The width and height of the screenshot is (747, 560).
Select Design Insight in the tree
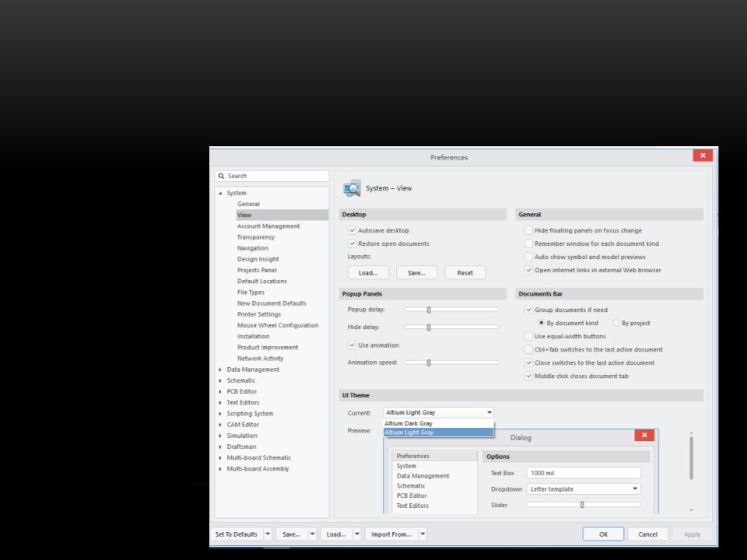point(258,259)
